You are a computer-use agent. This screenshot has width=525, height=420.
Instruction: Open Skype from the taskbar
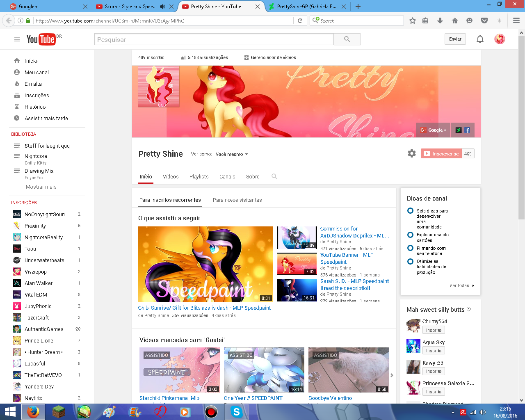pyautogui.click(x=237, y=412)
